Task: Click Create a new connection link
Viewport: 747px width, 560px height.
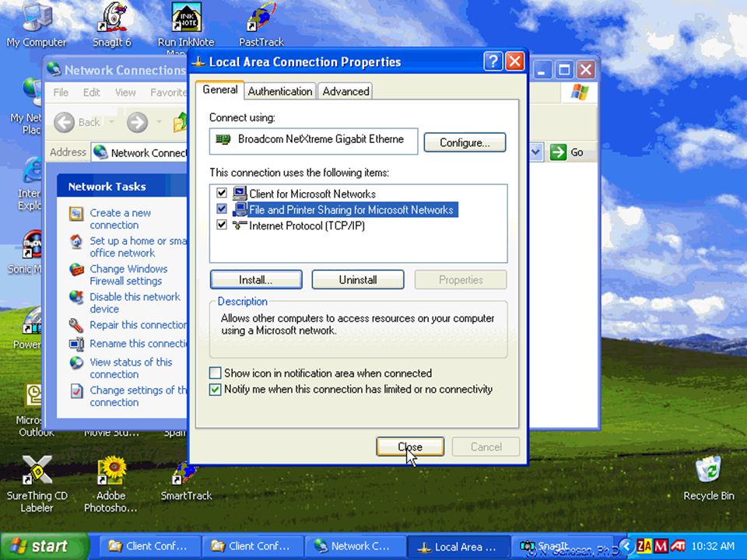Action: 120,219
